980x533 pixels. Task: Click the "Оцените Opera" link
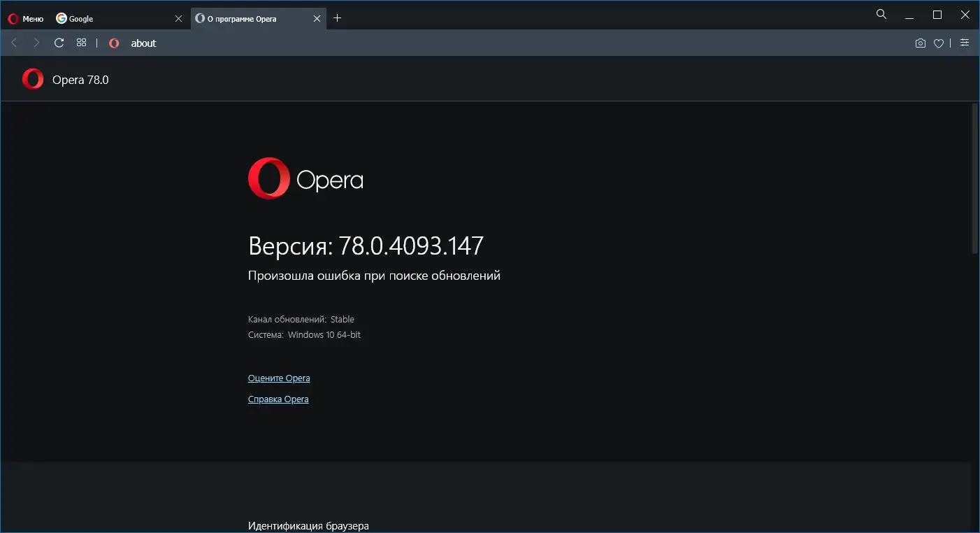pos(279,378)
